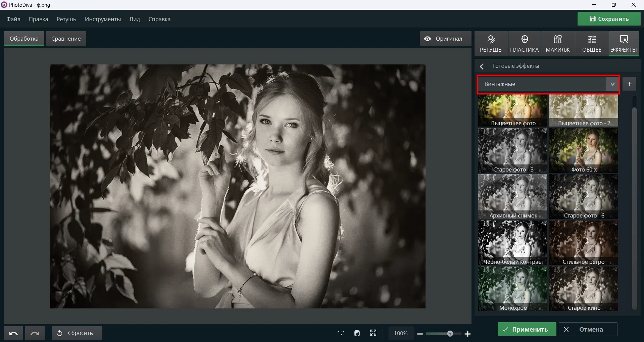Go back from Готовые эффекты
This screenshot has height=342, width=644.
coord(482,66)
